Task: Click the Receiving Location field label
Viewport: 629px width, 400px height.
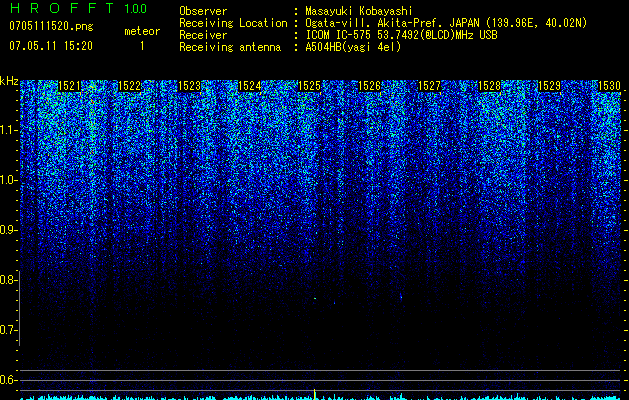Action: [233, 23]
